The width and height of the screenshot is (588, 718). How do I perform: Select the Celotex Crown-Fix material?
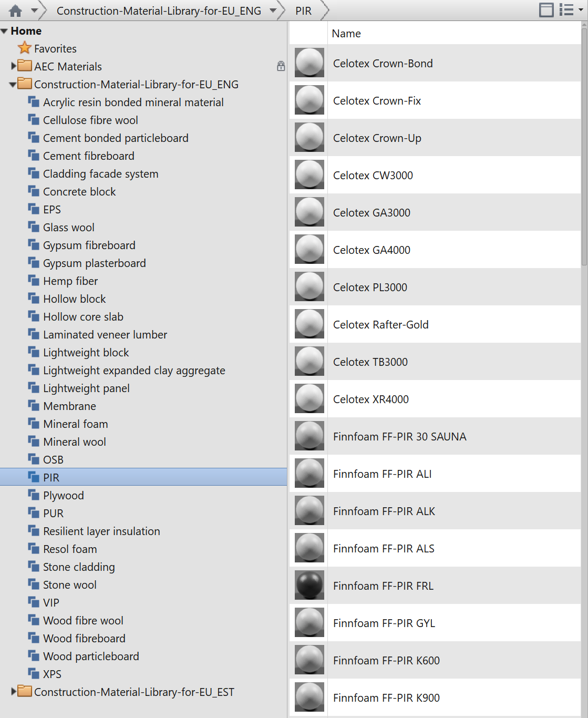[x=435, y=100]
